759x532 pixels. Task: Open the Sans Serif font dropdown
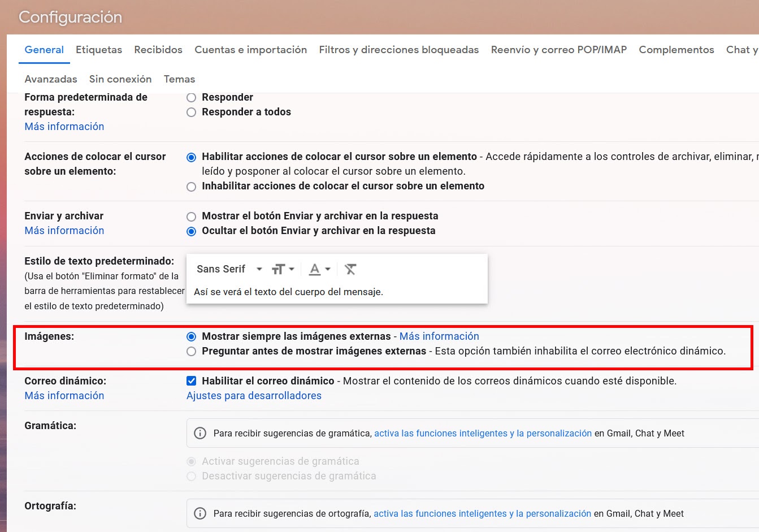[x=229, y=269]
